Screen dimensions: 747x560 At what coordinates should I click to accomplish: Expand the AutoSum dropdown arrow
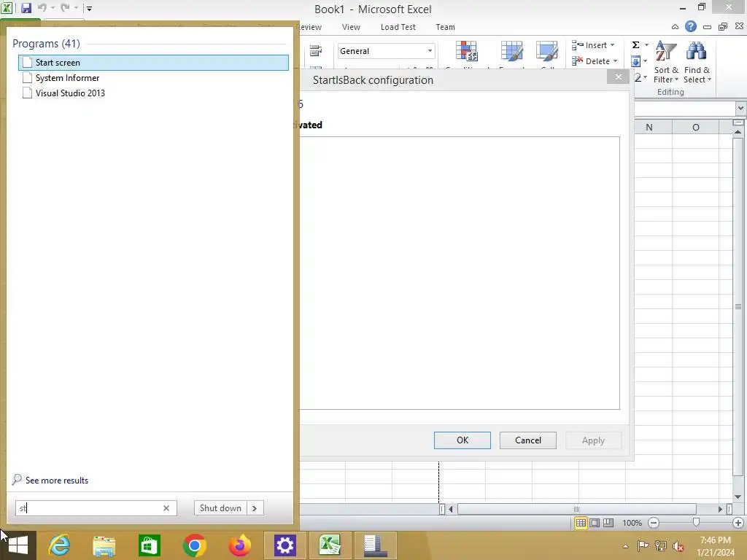tap(646, 44)
